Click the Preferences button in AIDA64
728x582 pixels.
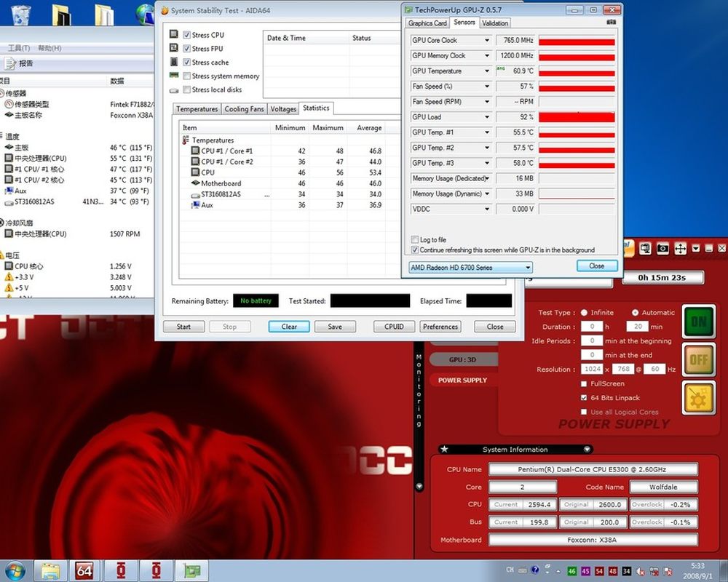pos(440,327)
